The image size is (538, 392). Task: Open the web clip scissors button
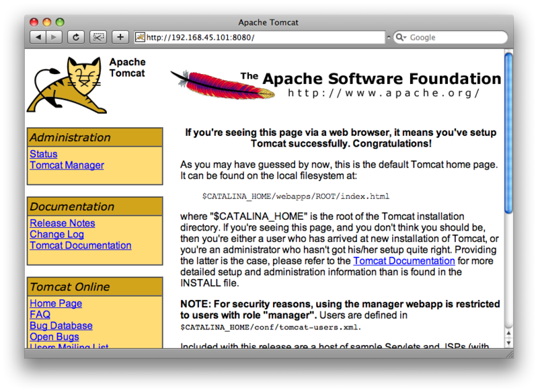click(98, 37)
